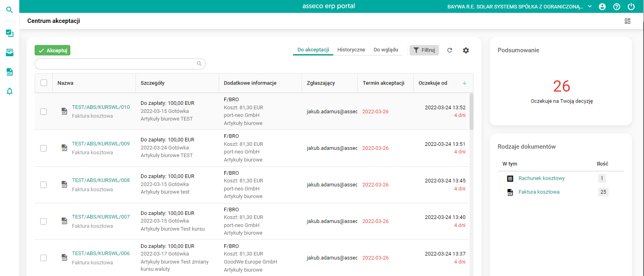Sort by Oczekuje od arrow

pos(464,83)
